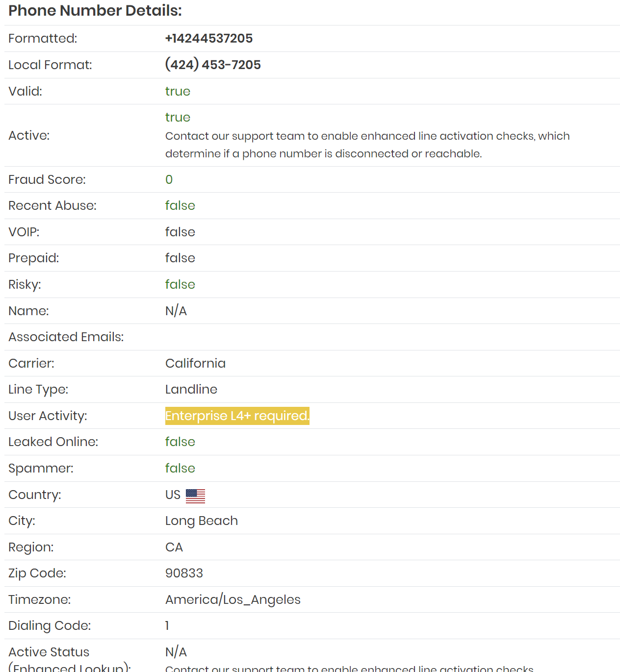Click the Fraud Score value 0

(169, 179)
